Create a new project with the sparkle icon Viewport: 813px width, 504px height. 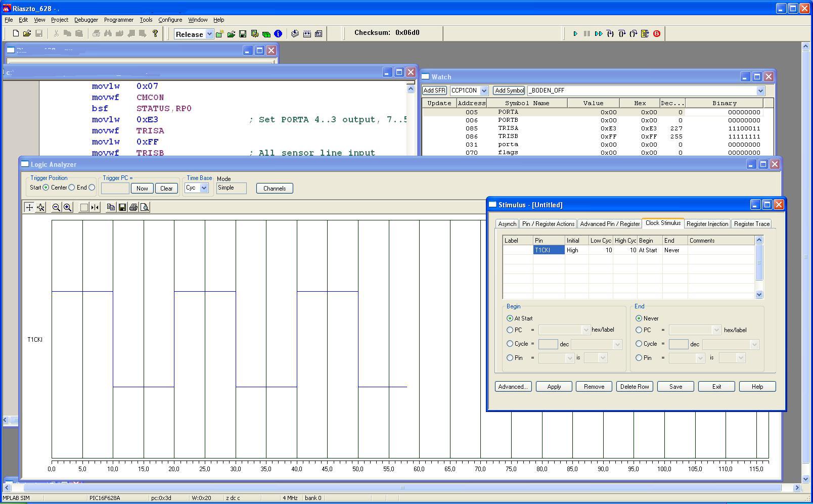click(219, 34)
